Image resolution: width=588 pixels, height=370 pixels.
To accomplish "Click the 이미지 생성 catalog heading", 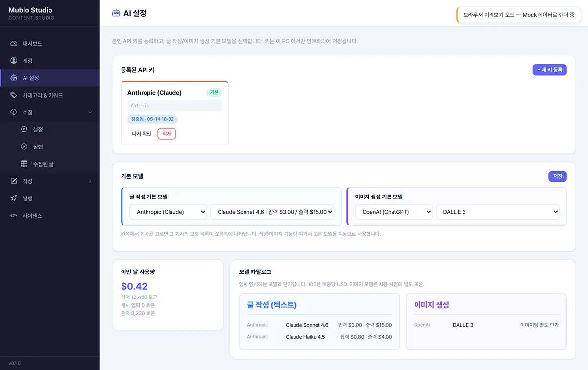I will click(x=432, y=305).
